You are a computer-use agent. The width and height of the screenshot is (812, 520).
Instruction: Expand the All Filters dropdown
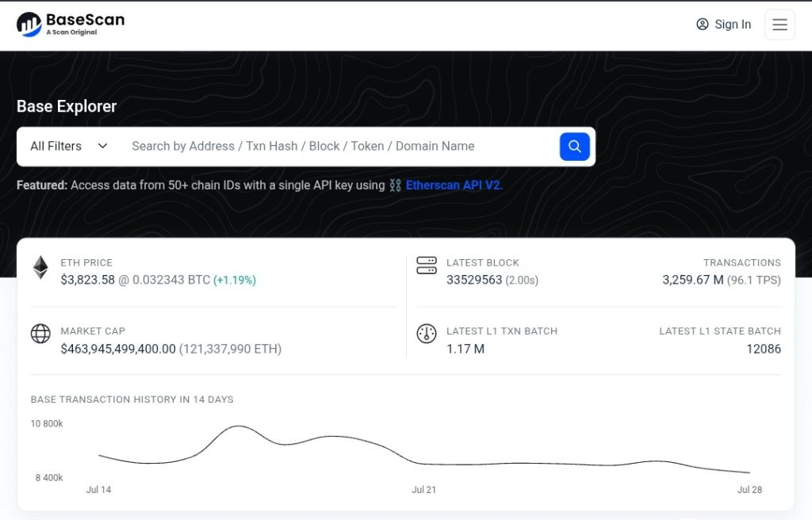click(x=68, y=147)
